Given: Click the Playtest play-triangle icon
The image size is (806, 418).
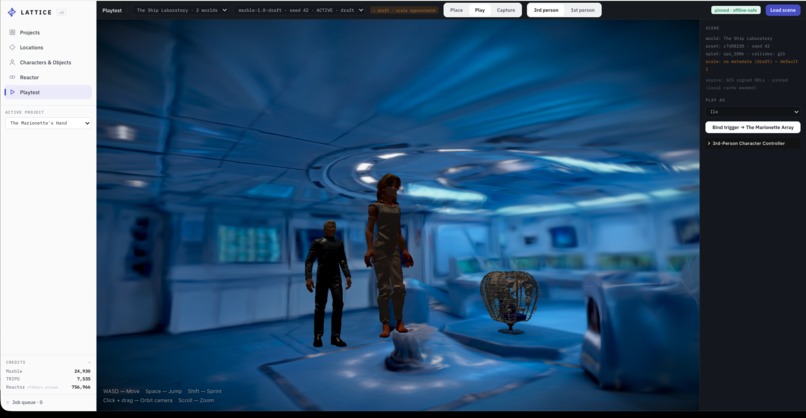Looking at the screenshot, I should [12, 92].
